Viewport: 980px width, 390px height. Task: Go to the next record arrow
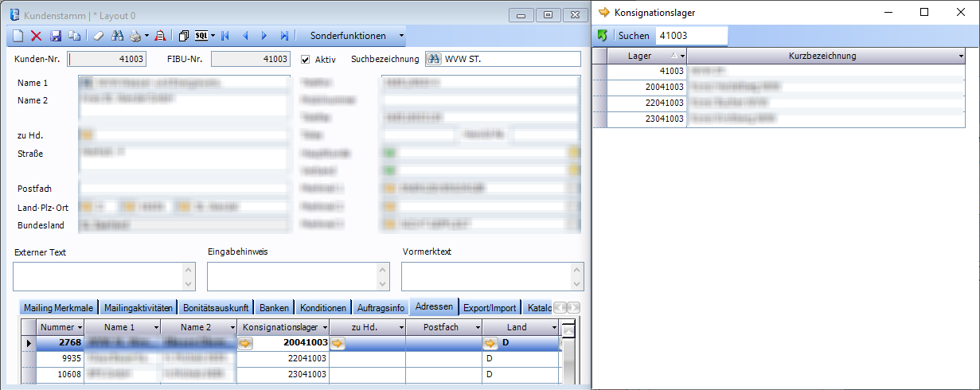point(264,36)
